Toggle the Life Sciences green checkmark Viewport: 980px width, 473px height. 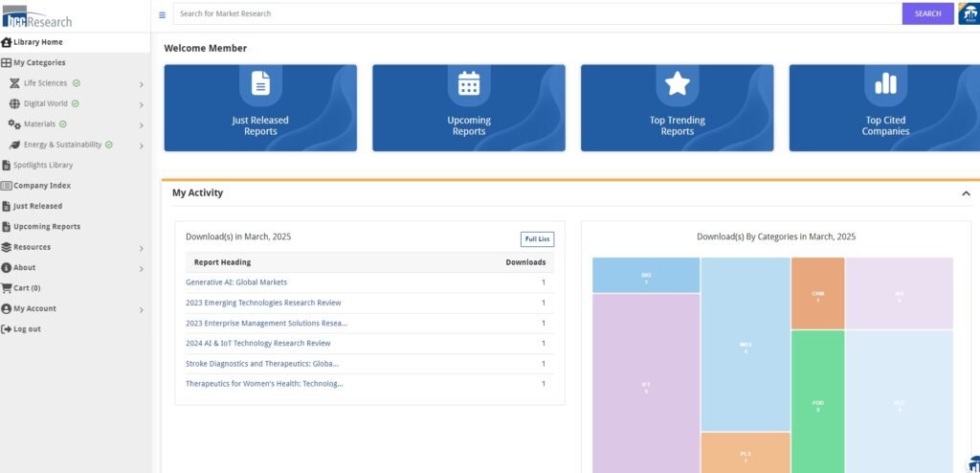click(77, 83)
